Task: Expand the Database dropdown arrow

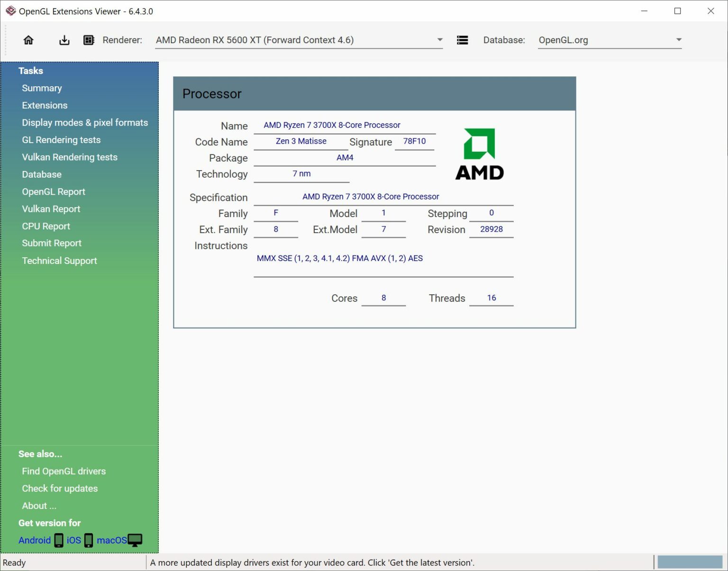Action: pos(679,40)
